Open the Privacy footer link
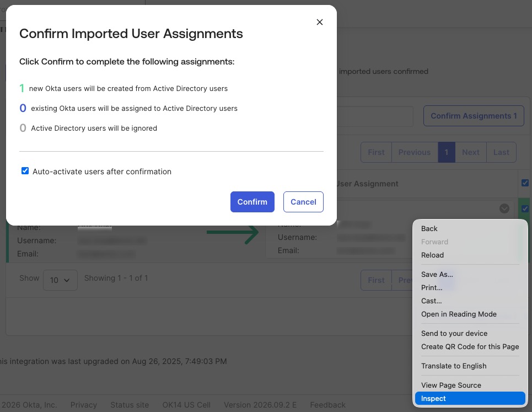Image resolution: width=532 pixels, height=412 pixels. click(83, 405)
